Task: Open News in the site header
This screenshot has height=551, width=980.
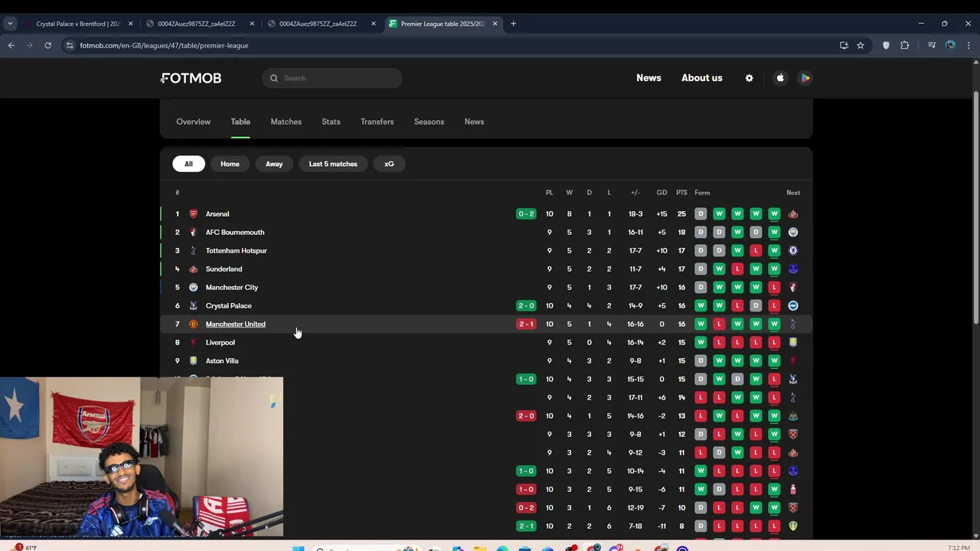Action: [x=648, y=78]
